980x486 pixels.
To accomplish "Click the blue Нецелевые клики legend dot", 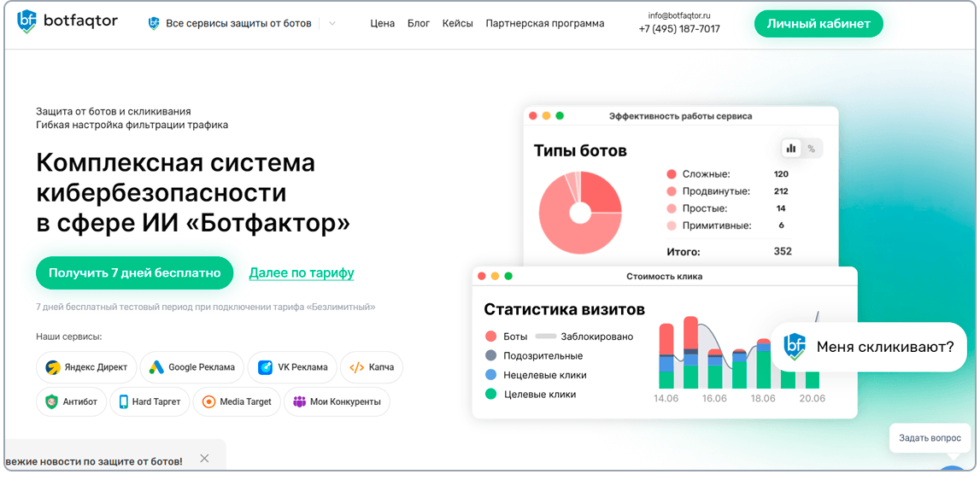I will point(490,376).
